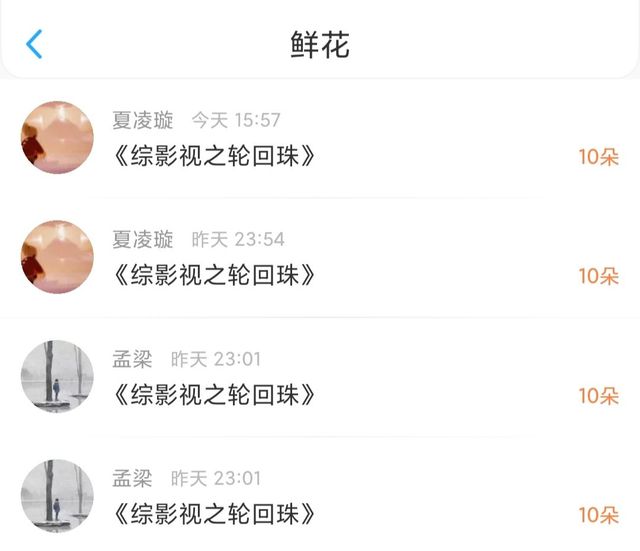Open the book title in the first 孟梁 entry
640x551 pixels.
point(215,395)
